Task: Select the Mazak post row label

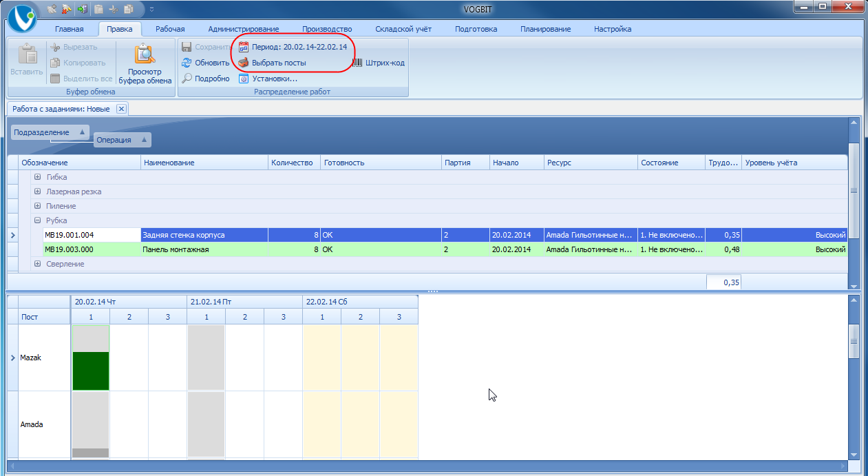Action: click(45, 358)
